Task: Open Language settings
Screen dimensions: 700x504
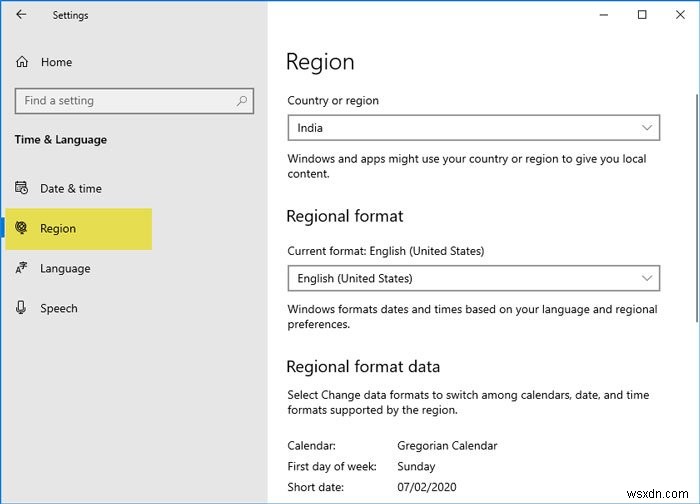Action: click(65, 268)
